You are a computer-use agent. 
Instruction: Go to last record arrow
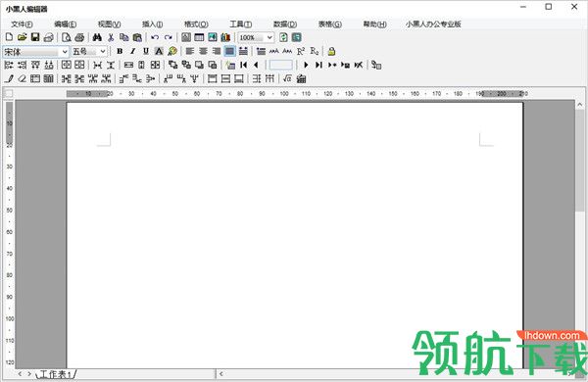(x=318, y=65)
